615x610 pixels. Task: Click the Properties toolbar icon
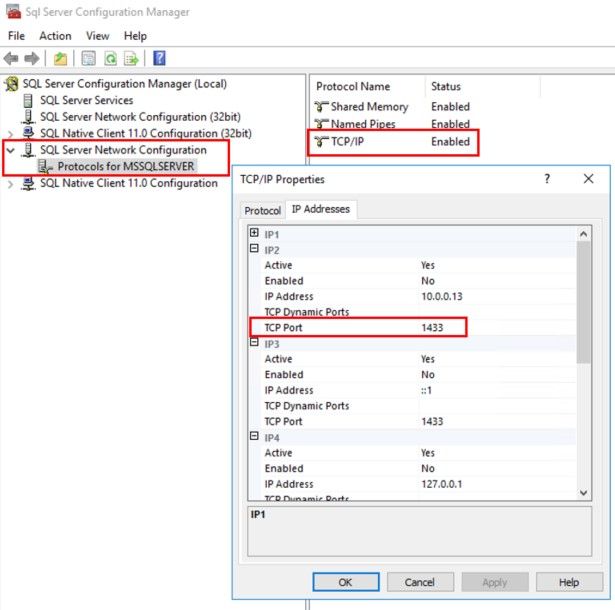pos(89,59)
